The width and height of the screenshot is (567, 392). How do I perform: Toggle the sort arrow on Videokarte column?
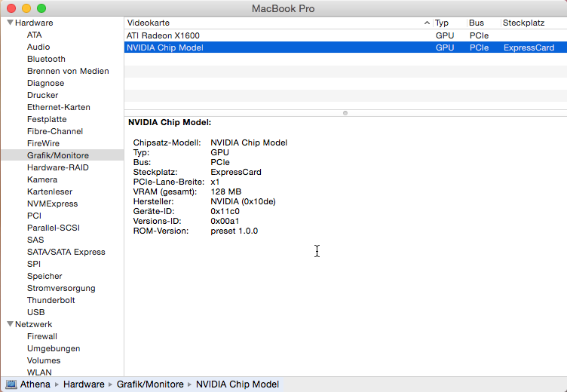427,23
